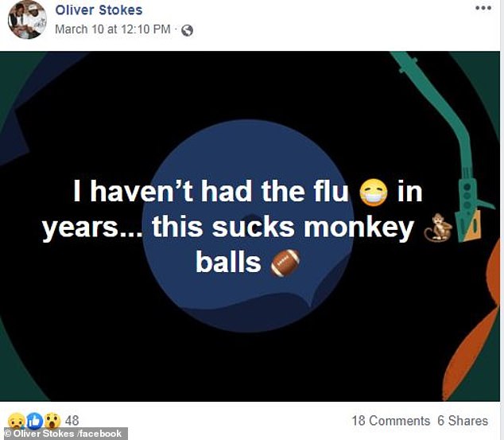Click the sad reaction emoji icon
Image resolution: width=504 pixels, height=440 pixels.
[16, 421]
